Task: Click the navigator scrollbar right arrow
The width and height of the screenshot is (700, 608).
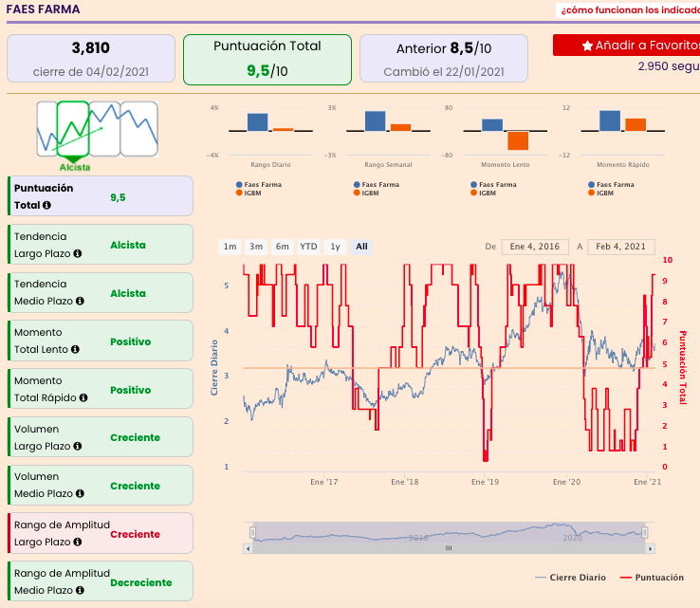Action: point(650,548)
